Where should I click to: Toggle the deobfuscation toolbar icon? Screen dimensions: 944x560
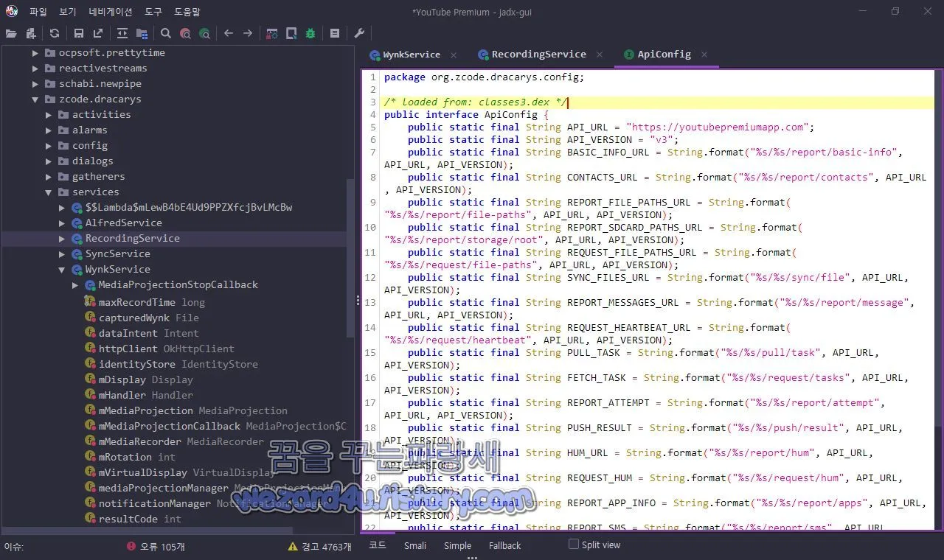(272, 33)
